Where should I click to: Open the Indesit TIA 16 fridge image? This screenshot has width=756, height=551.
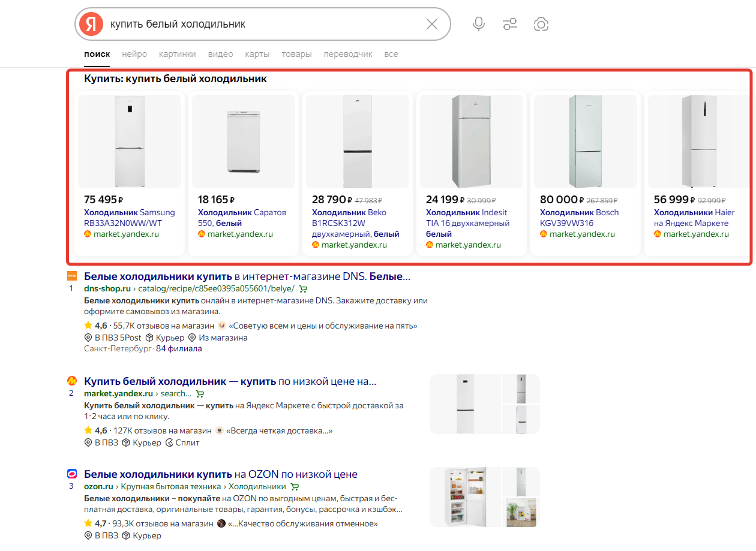[472, 141]
